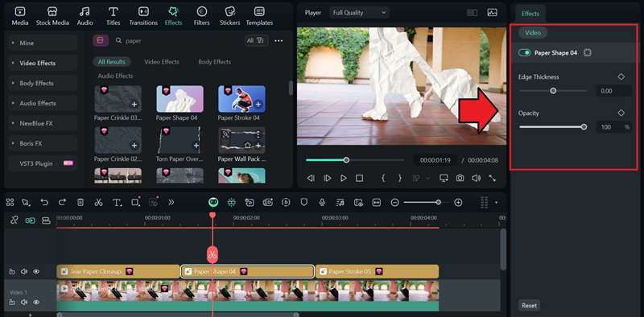Open the player scopes icon
644x317 pixels.
(x=492, y=13)
